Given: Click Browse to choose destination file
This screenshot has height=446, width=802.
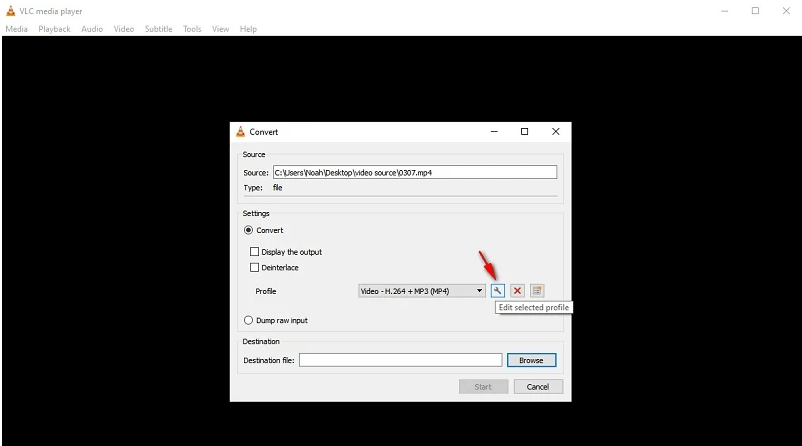Looking at the screenshot, I should pos(531,360).
